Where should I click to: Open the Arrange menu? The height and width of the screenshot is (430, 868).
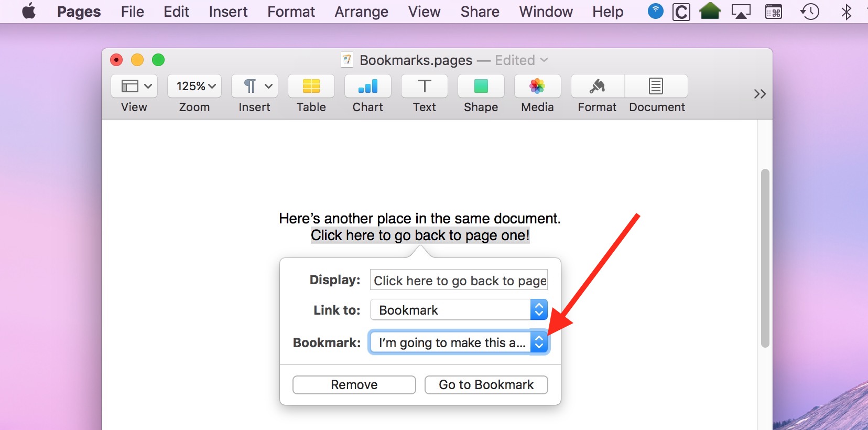[362, 12]
